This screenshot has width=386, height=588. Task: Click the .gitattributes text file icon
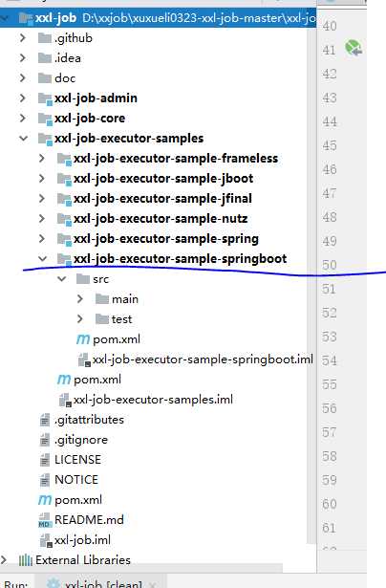[45, 420]
